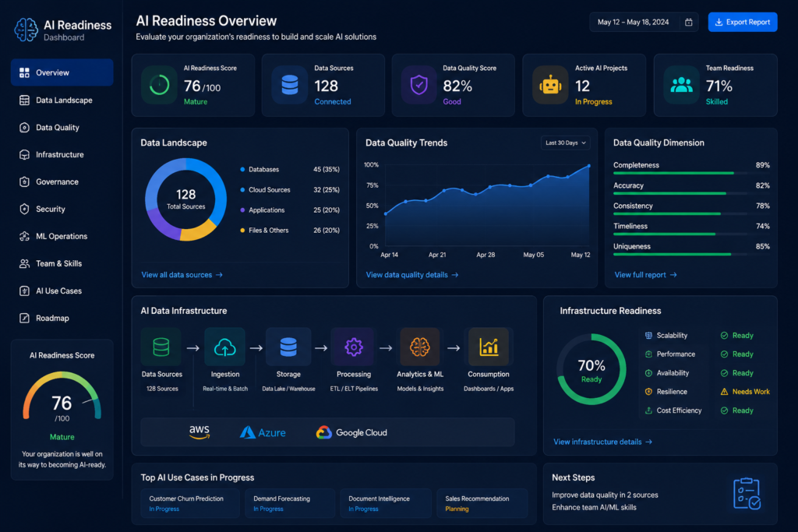Click 'Improve data quality in 2 sources' text
The height and width of the screenshot is (532, 798).
[605, 495]
